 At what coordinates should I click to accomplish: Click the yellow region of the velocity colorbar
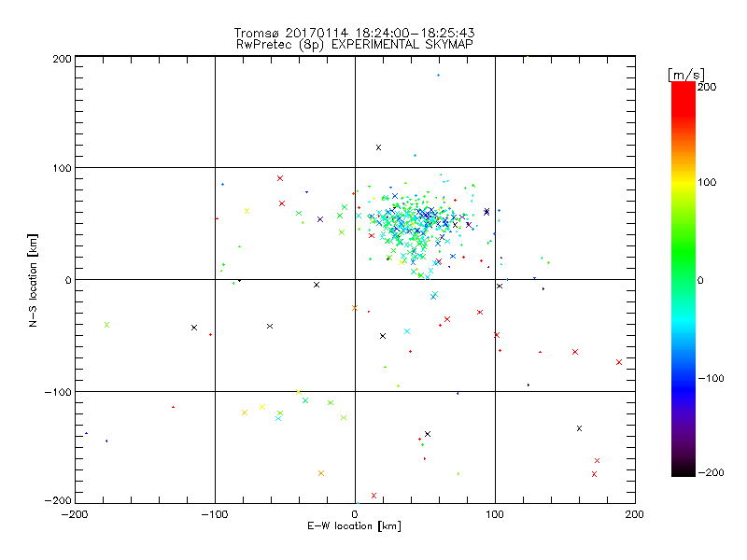pyautogui.click(x=684, y=183)
